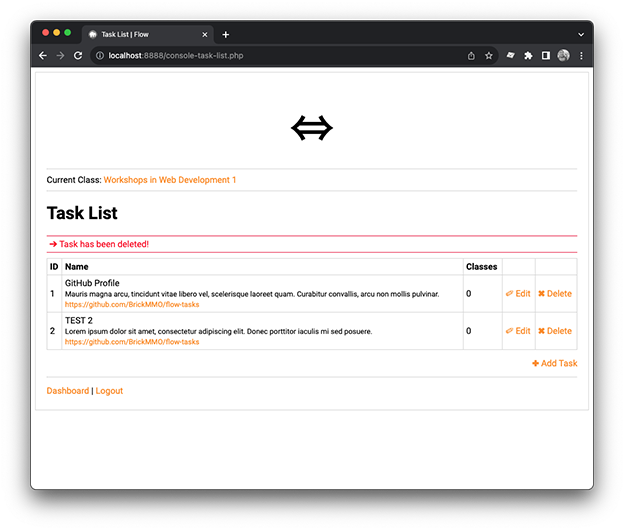Edit the GitHub Profile task
Image resolution: width=624 pixels, height=530 pixels.
518,294
